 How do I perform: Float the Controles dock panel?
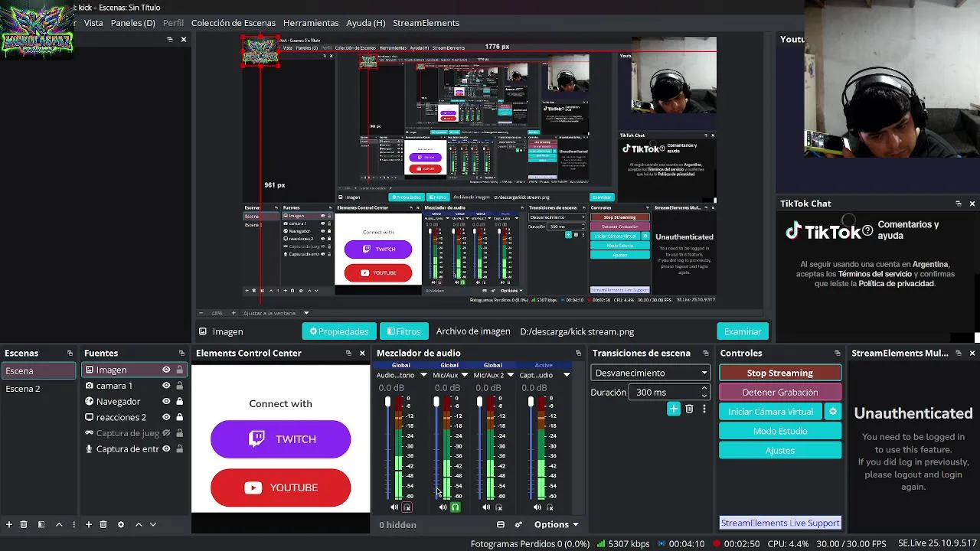click(838, 354)
